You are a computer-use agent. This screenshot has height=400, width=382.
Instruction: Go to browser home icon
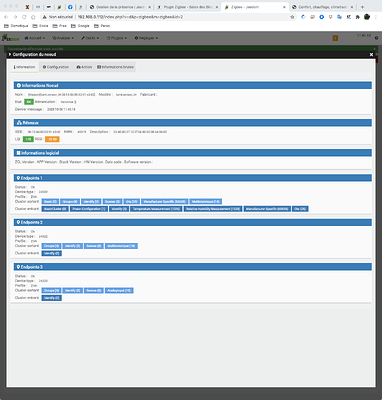coord(33,17)
